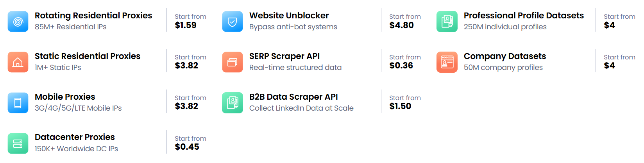Image resolution: width=644 pixels, height=163 pixels.
Task: Click the Company Datasets icon
Action: pos(447,62)
